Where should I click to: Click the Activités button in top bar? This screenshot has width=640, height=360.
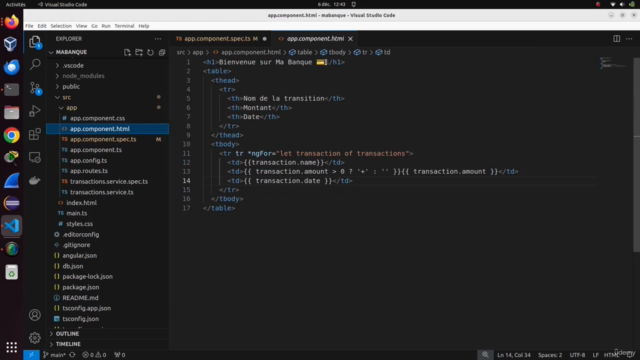[16, 4]
